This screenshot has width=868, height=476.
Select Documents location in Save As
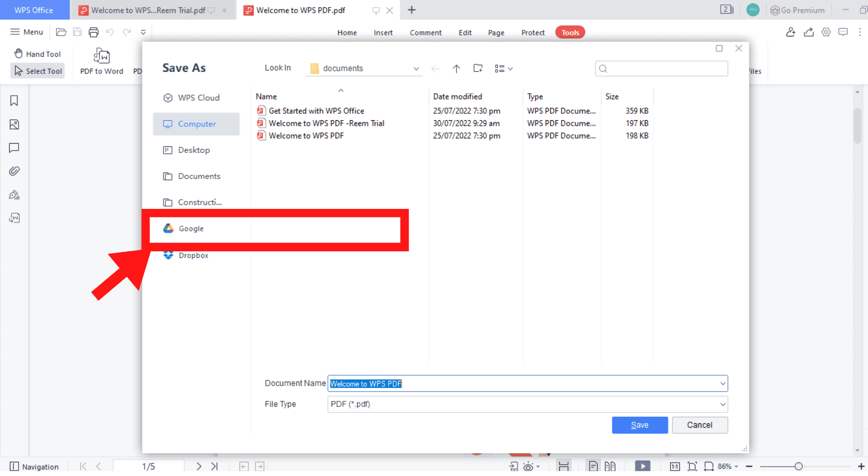point(196,176)
